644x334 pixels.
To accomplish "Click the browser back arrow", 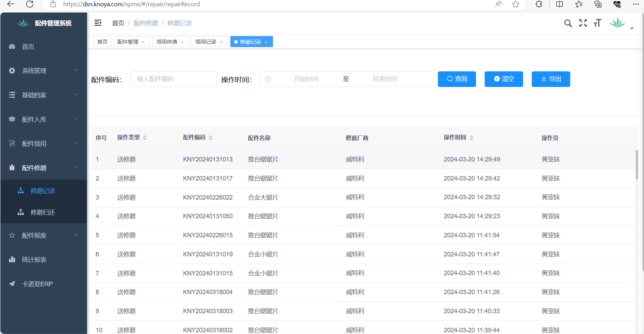I will pyautogui.click(x=11, y=4).
